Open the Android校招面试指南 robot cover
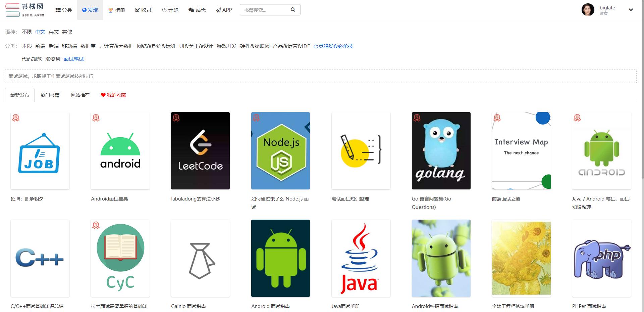This screenshot has width=644, height=312. (x=441, y=258)
